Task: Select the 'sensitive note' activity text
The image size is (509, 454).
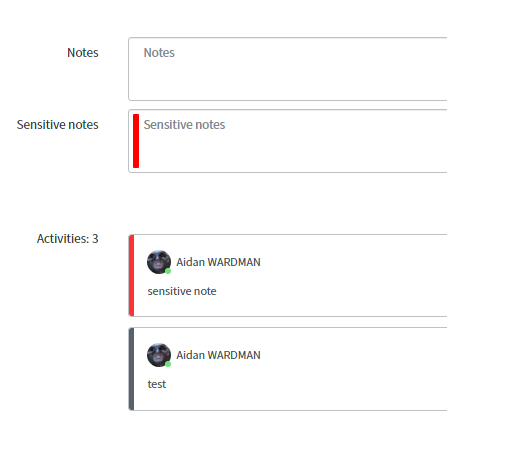Action: (182, 291)
